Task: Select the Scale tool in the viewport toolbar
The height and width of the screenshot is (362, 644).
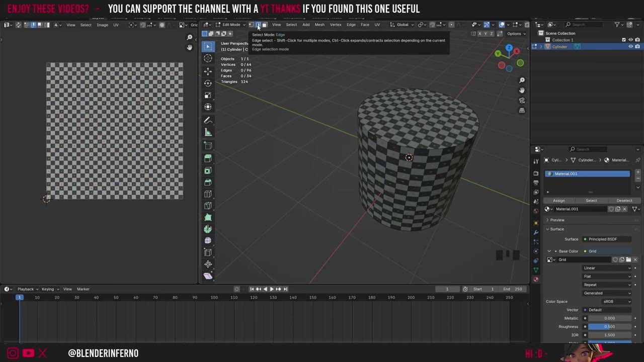Action: [208, 95]
